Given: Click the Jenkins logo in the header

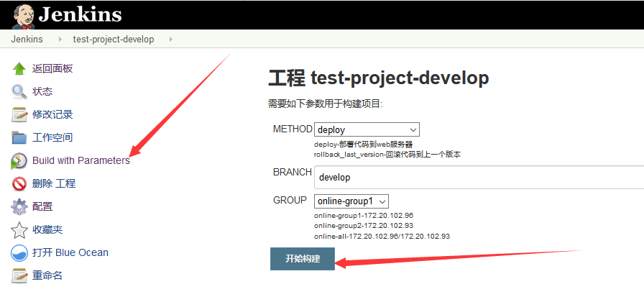Looking at the screenshot, I should [x=67, y=14].
